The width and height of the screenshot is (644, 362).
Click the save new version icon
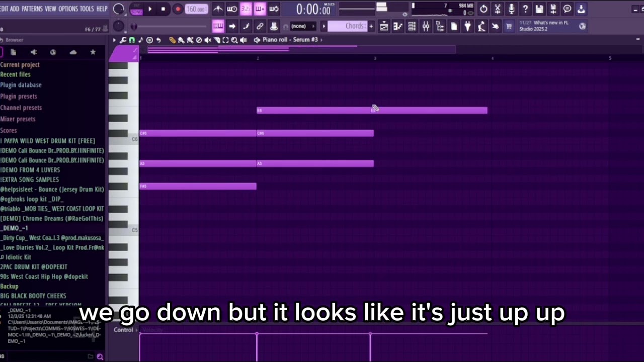point(553,9)
